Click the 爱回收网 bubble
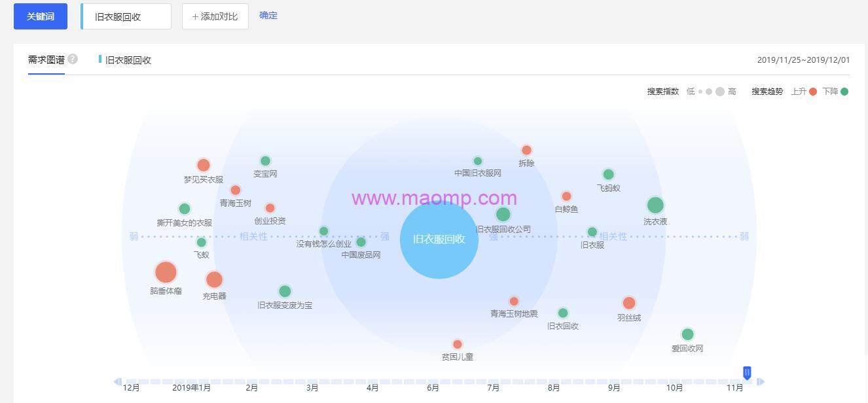868x403 pixels. pos(686,334)
